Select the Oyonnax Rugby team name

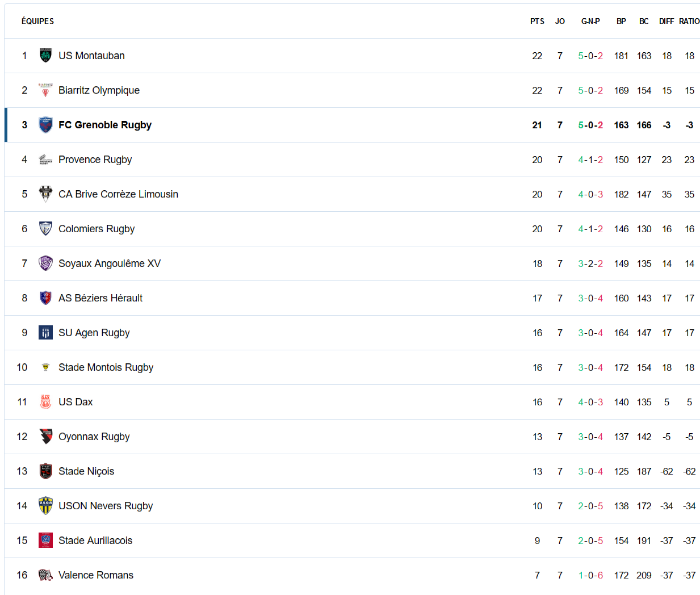[94, 437]
